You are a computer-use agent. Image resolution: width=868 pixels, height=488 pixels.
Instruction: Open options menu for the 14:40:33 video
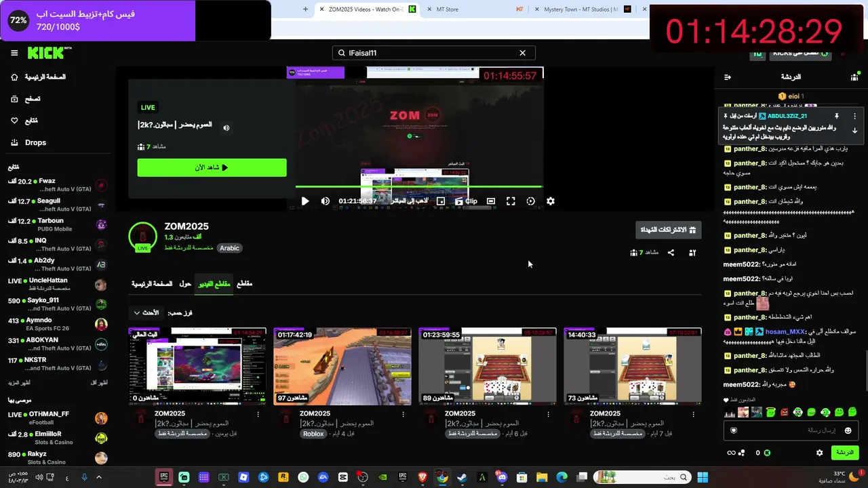694,413
